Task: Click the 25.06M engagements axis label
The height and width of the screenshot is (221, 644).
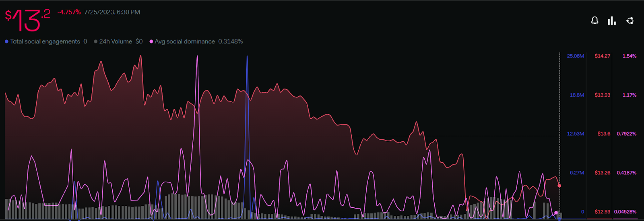Action: point(576,56)
